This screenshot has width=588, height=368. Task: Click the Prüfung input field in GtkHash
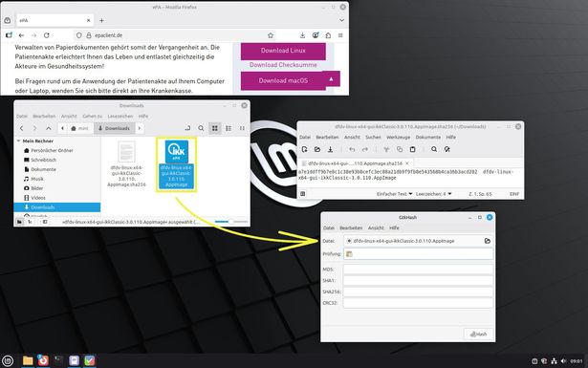click(x=418, y=254)
